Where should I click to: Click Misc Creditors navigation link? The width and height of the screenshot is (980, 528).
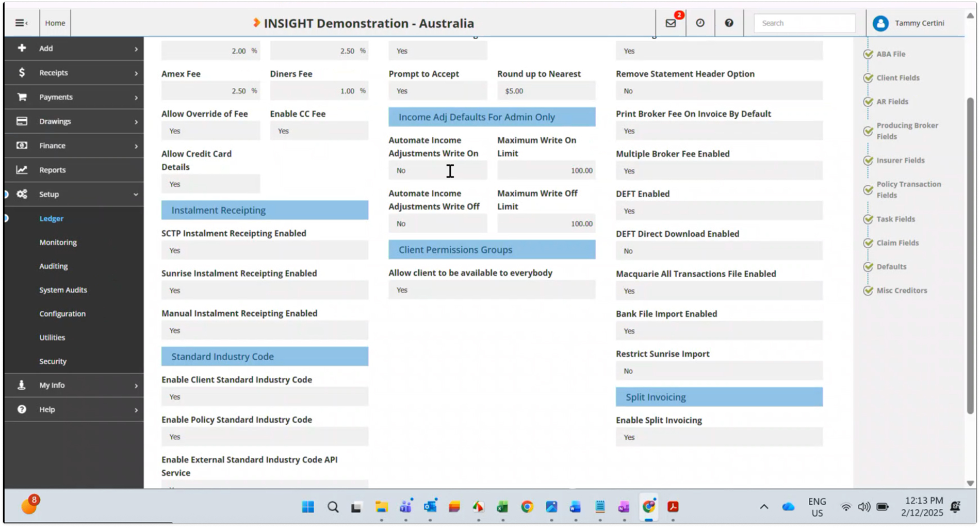tap(902, 290)
